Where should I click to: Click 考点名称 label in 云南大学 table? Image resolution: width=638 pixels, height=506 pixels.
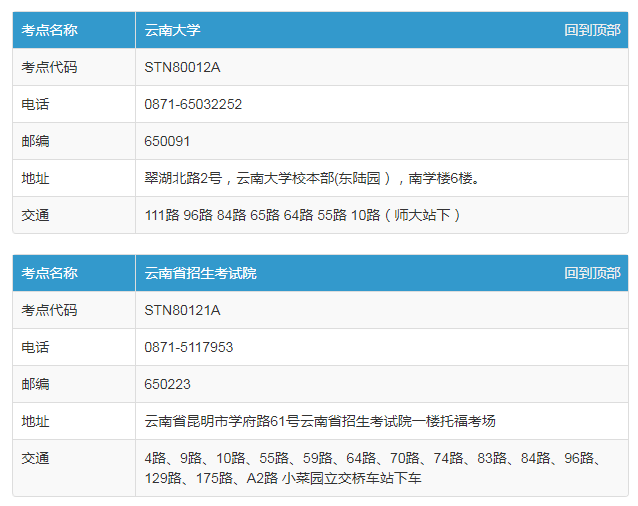click(x=49, y=30)
